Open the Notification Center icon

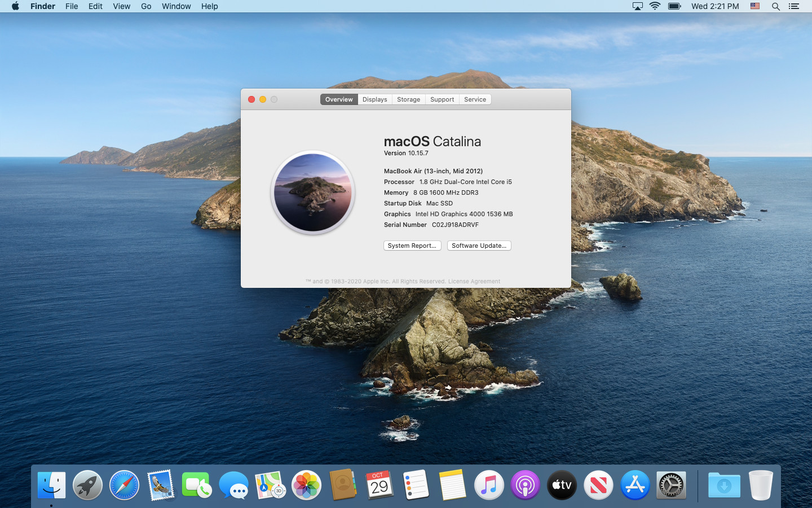[x=794, y=6]
